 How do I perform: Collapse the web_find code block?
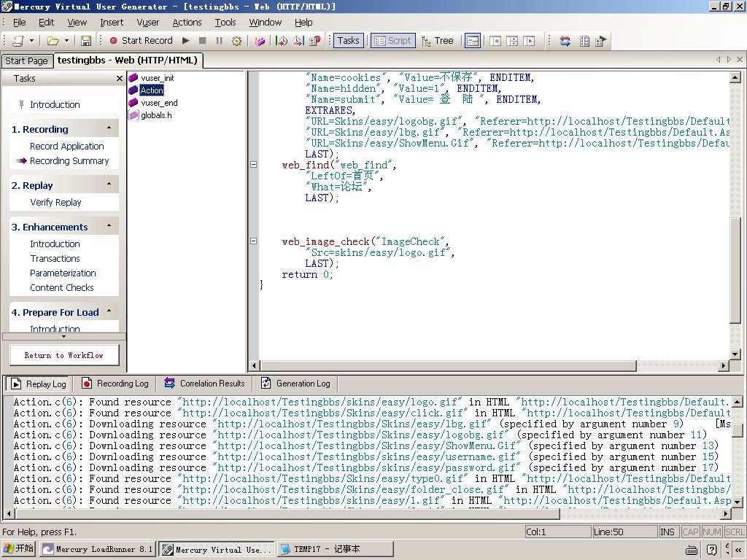[x=253, y=165]
